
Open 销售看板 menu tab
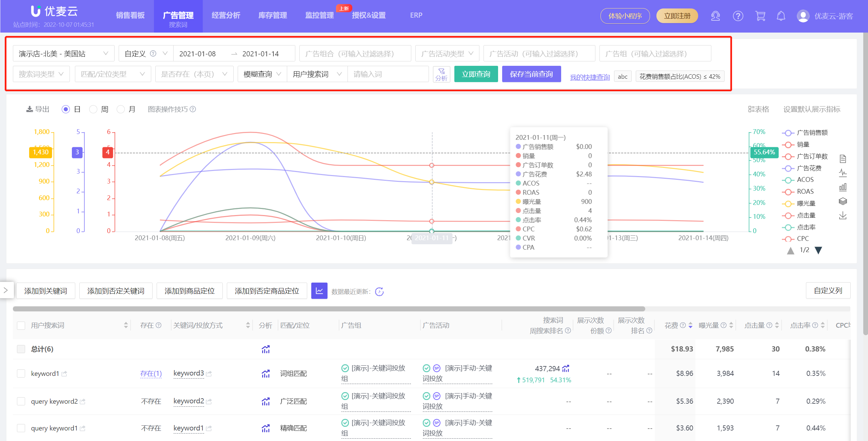click(130, 15)
